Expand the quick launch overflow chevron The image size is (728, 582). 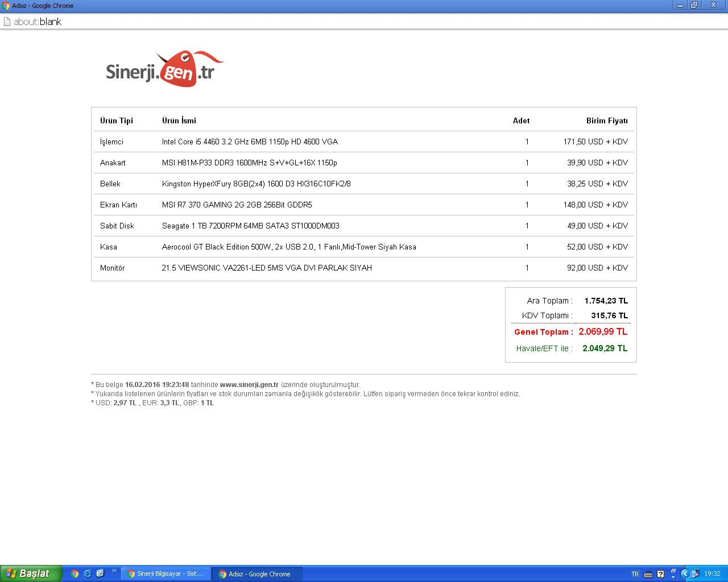coord(114,571)
